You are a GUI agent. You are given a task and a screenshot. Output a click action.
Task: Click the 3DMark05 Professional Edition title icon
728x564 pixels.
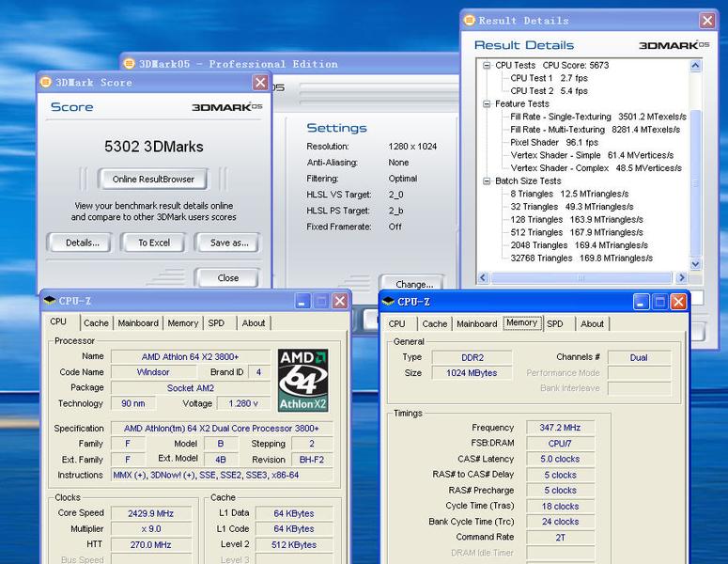(129, 63)
